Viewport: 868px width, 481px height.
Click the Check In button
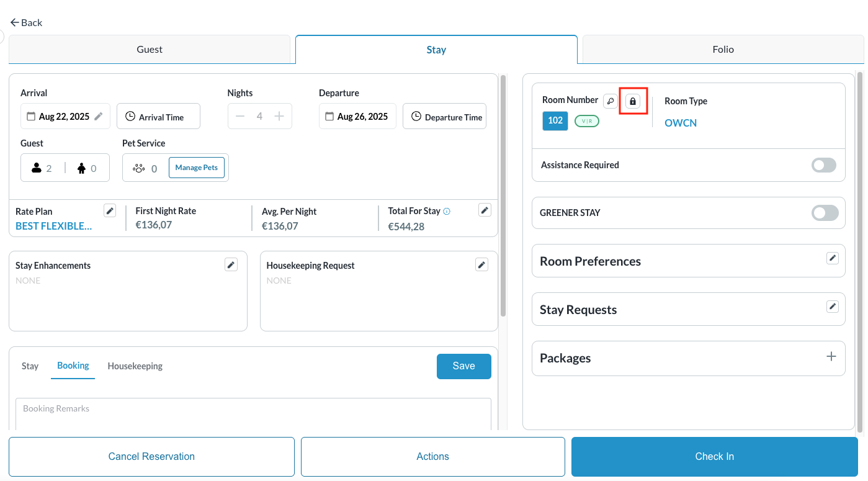(x=714, y=457)
